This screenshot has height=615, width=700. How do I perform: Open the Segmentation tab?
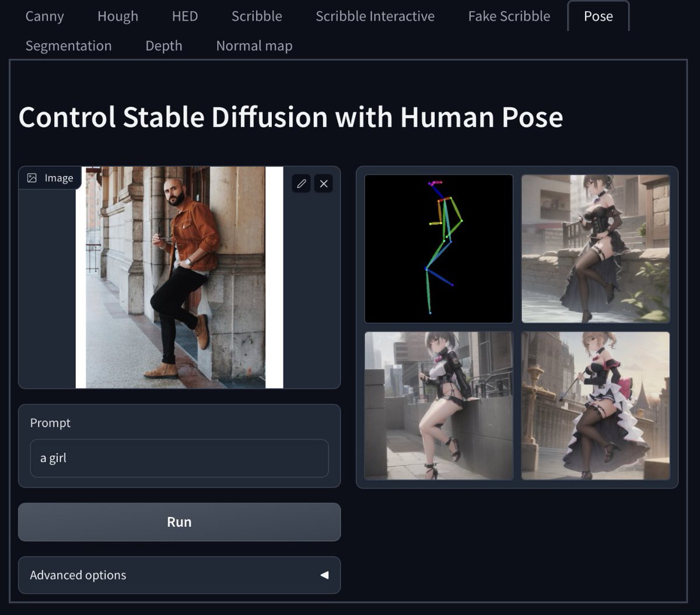[x=68, y=46]
